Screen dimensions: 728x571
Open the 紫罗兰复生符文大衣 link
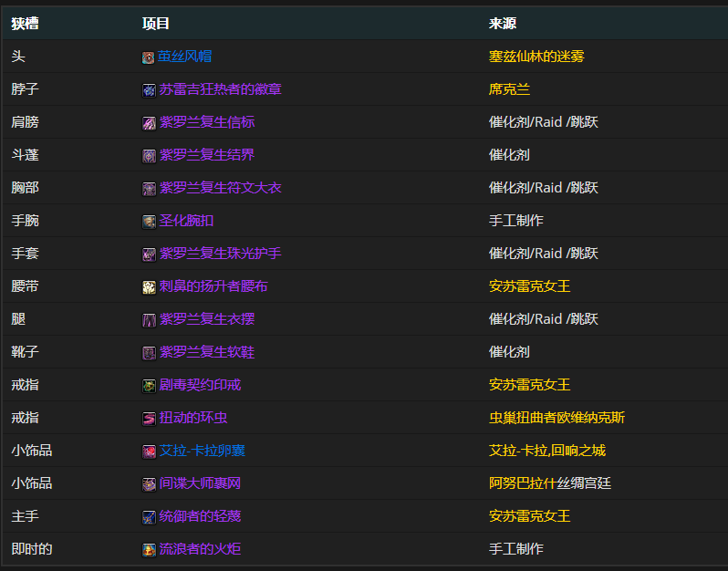220,188
